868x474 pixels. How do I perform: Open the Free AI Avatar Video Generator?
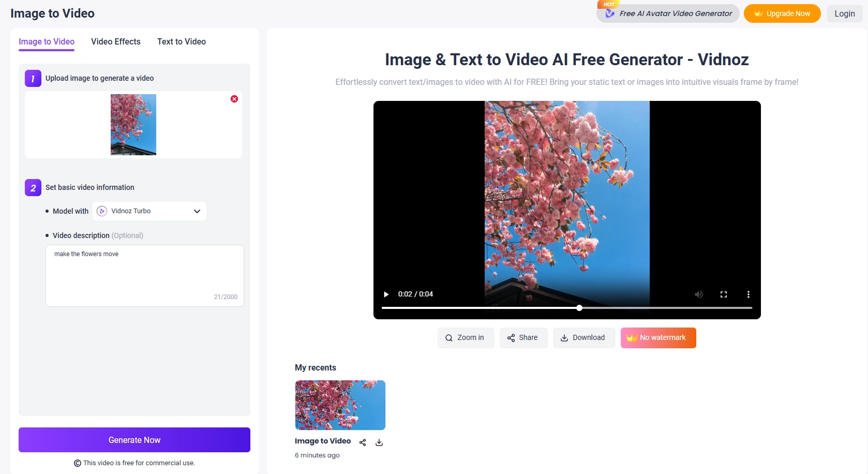pos(667,13)
